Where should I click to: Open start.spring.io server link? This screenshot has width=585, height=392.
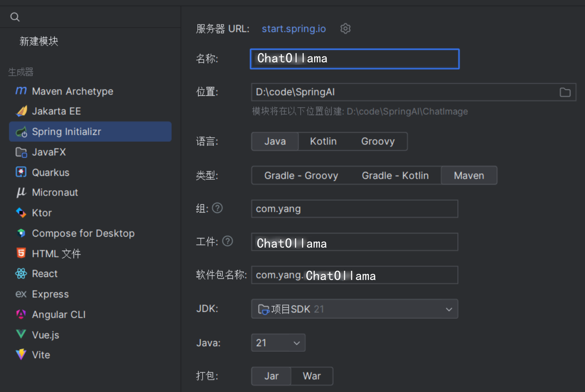tap(294, 29)
